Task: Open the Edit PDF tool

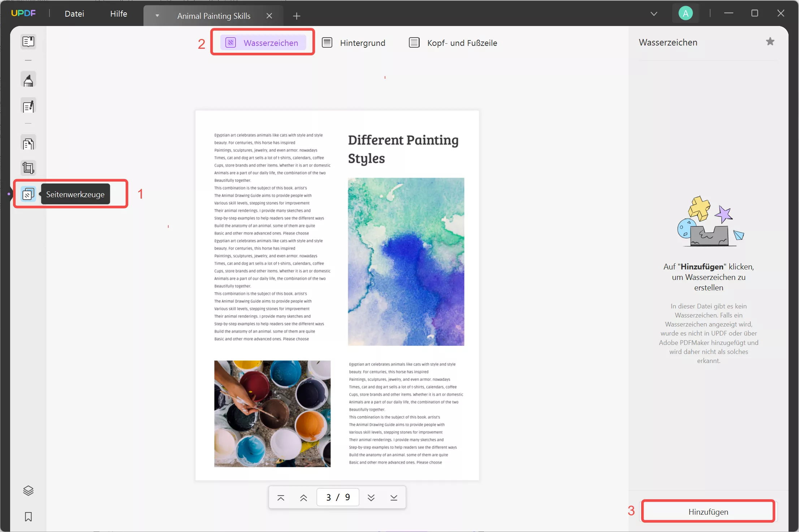Action: [28, 105]
